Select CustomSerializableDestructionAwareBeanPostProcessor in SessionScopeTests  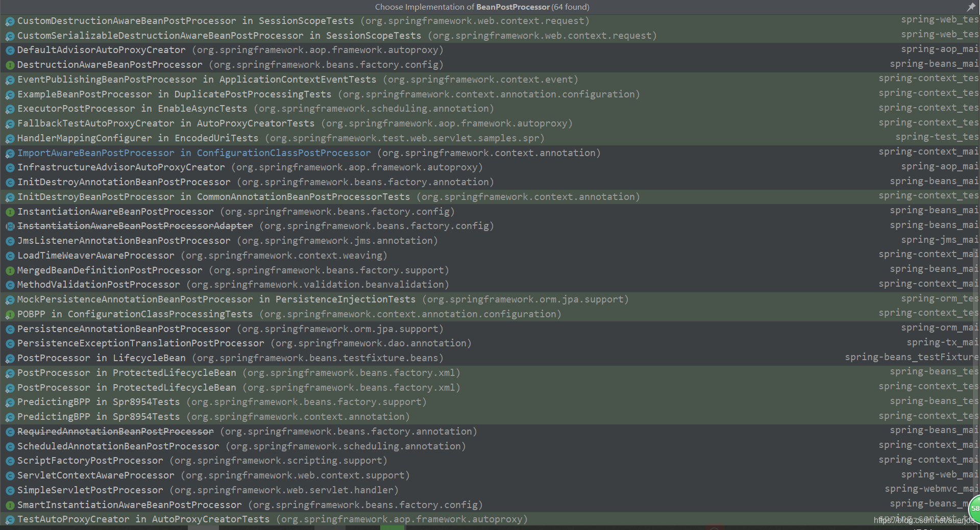point(490,36)
